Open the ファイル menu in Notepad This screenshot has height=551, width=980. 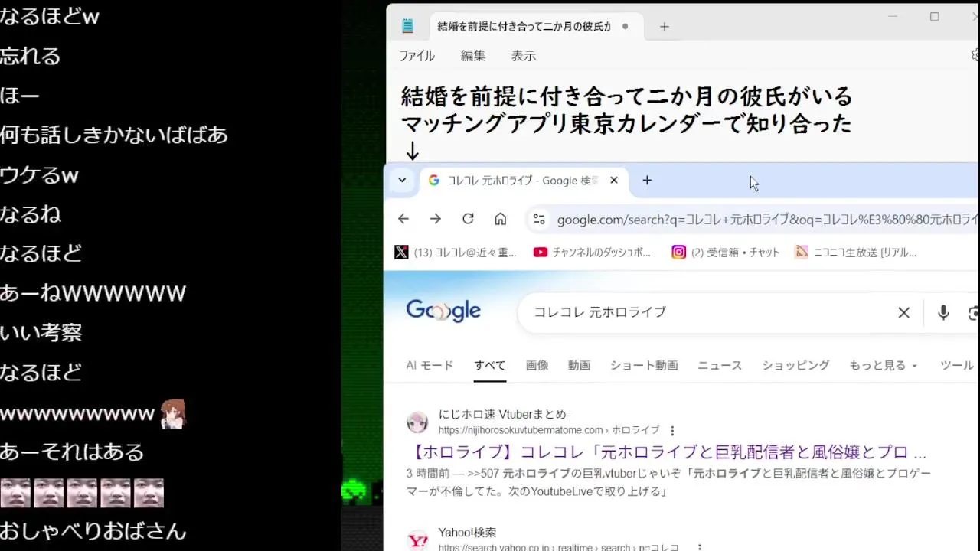click(x=416, y=56)
